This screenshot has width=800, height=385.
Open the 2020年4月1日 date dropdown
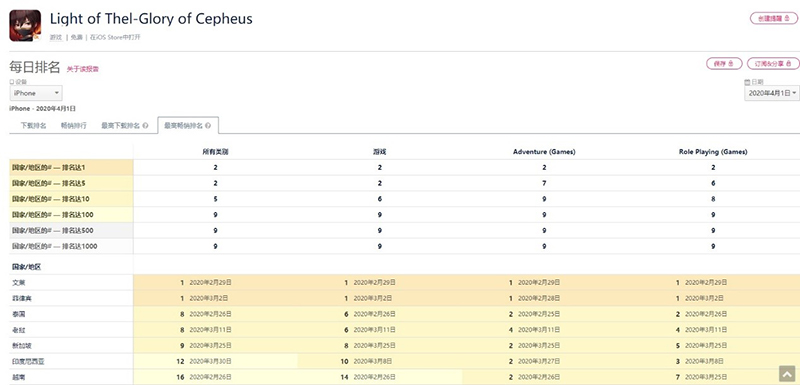point(772,93)
